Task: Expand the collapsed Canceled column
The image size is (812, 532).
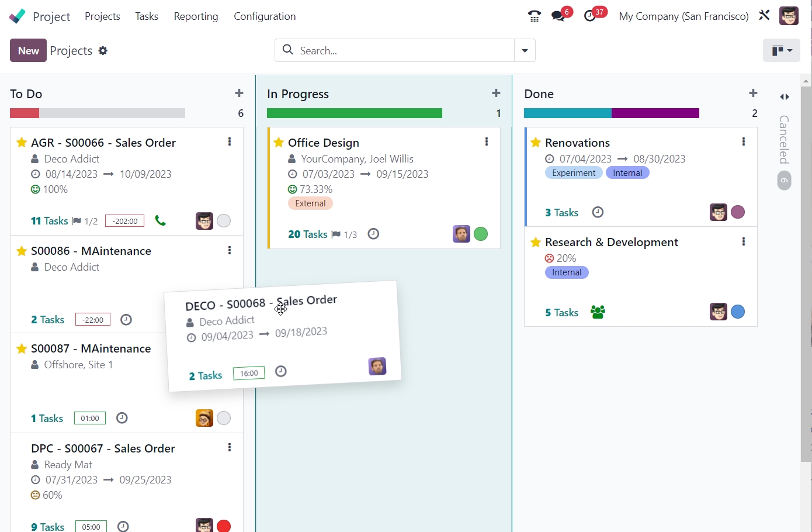Action: (x=784, y=97)
